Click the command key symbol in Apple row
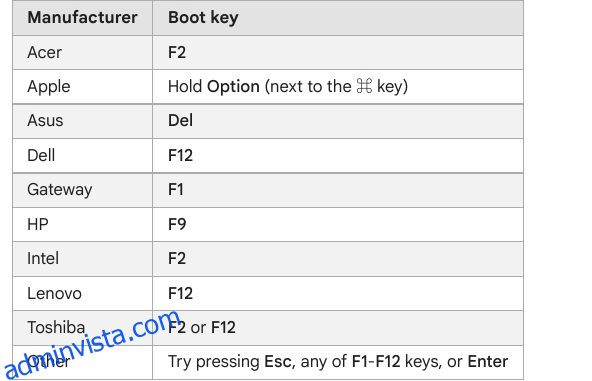Viewport: 592px width, 381px height. pos(364,86)
